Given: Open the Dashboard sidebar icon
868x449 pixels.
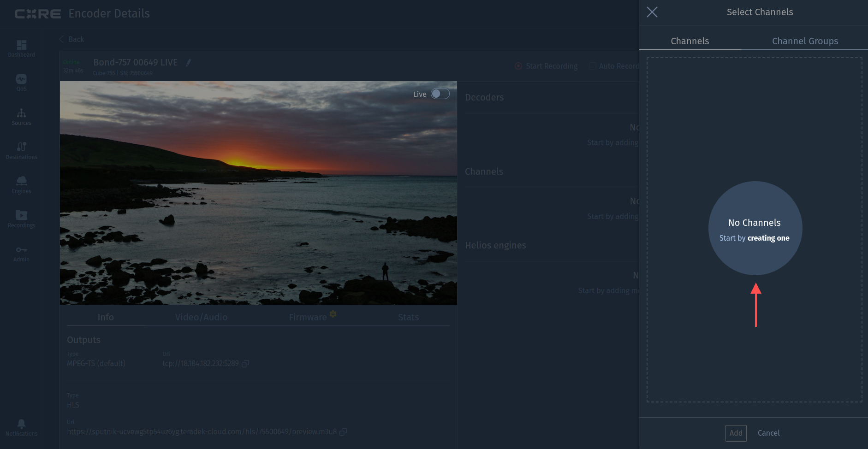Looking at the screenshot, I should (21, 45).
